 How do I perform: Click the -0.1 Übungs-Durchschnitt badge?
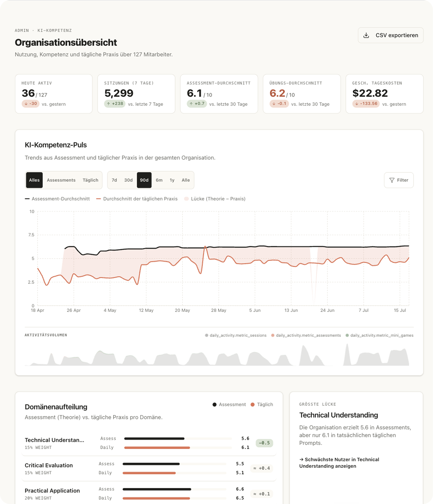coord(279,104)
